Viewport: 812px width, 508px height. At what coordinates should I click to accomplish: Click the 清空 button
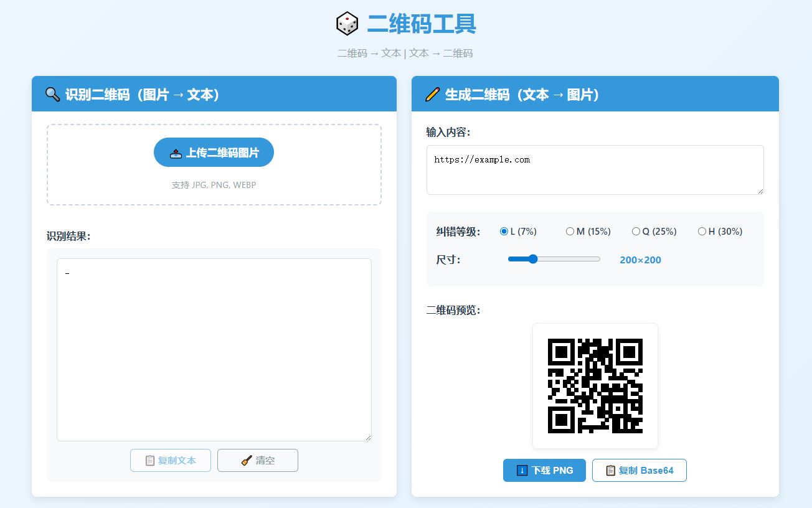point(258,461)
